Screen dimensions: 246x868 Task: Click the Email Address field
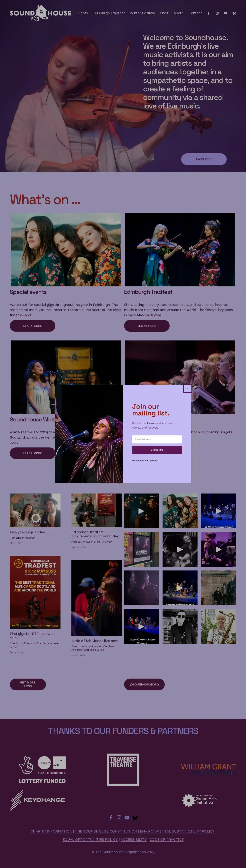[x=157, y=439]
